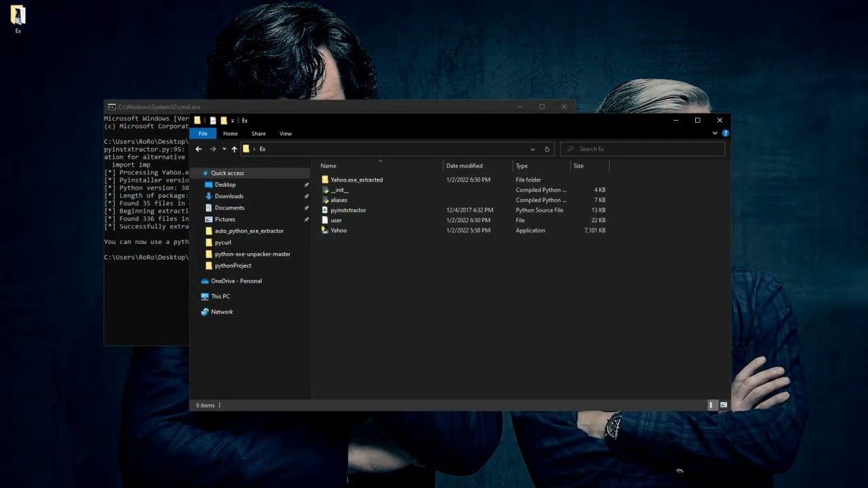
Task: Click Properties icon in quick access toolbar
Action: click(x=213, y=121)
